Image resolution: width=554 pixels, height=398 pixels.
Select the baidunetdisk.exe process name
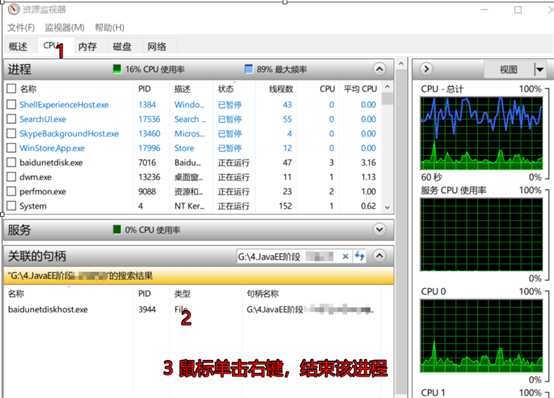coord(51,163)
